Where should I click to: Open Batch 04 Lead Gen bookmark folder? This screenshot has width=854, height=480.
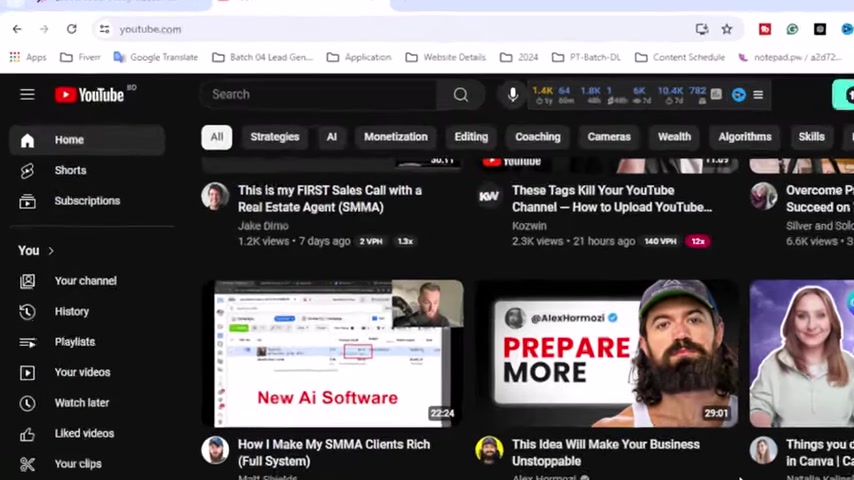point(263,57)
